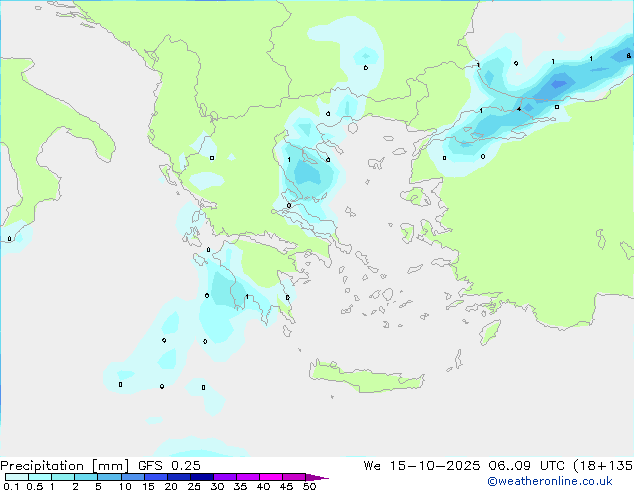Select the 30–35 mm purple legend swatch

tap(224, 477)
